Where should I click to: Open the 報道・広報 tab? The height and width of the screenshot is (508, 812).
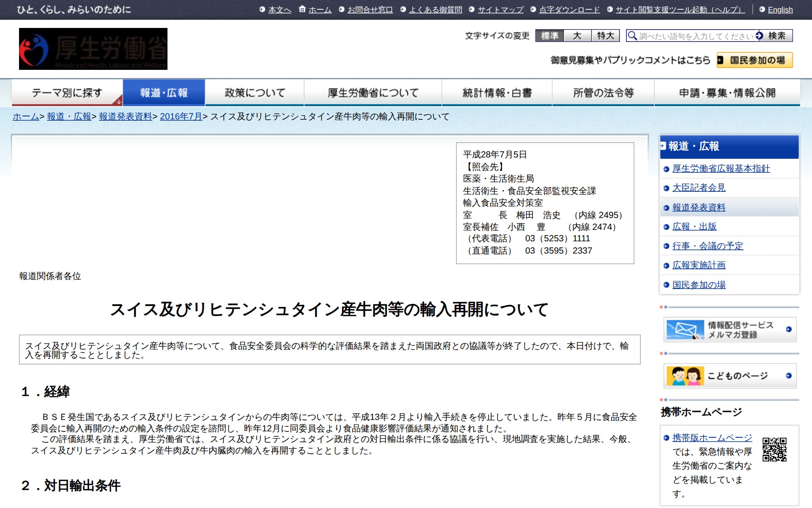click(x=164, y=93)
